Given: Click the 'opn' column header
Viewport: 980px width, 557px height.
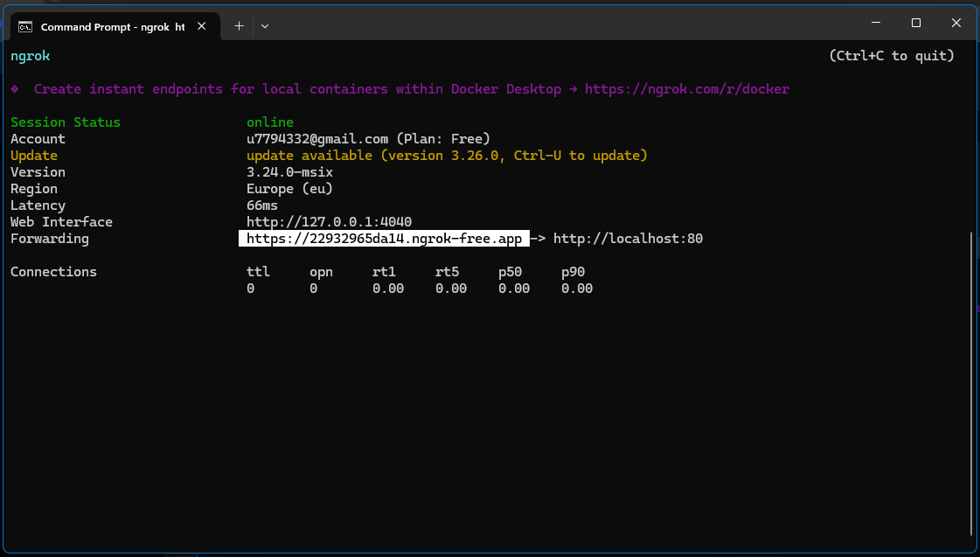Looking at the screenshot, I should click(x=321, y=272).
